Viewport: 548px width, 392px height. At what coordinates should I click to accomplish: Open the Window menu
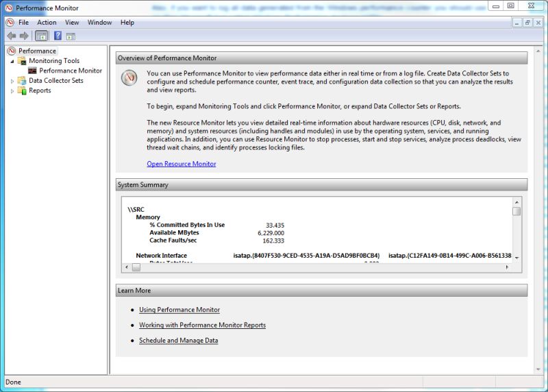tap(99, 23)
